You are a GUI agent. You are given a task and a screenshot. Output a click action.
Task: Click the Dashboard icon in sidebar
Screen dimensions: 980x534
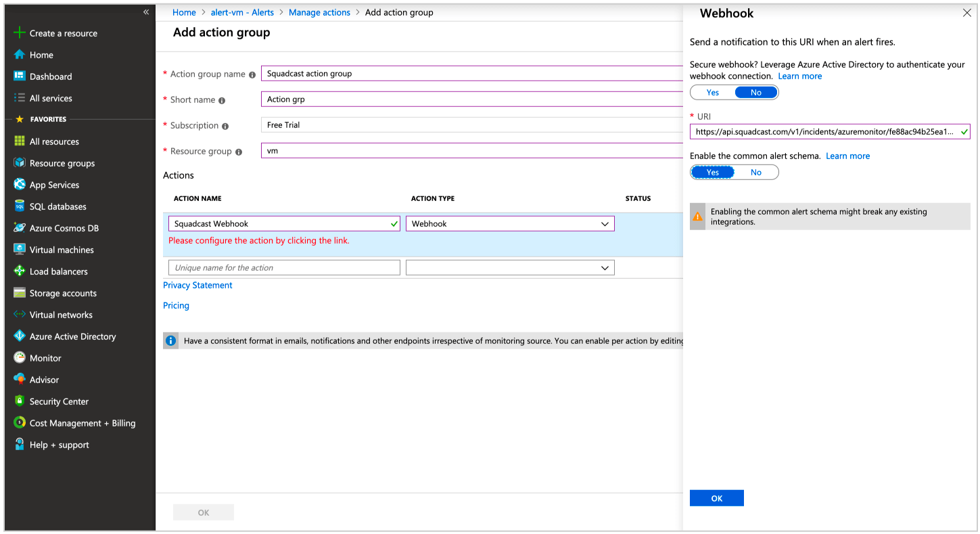pos(20,76)
